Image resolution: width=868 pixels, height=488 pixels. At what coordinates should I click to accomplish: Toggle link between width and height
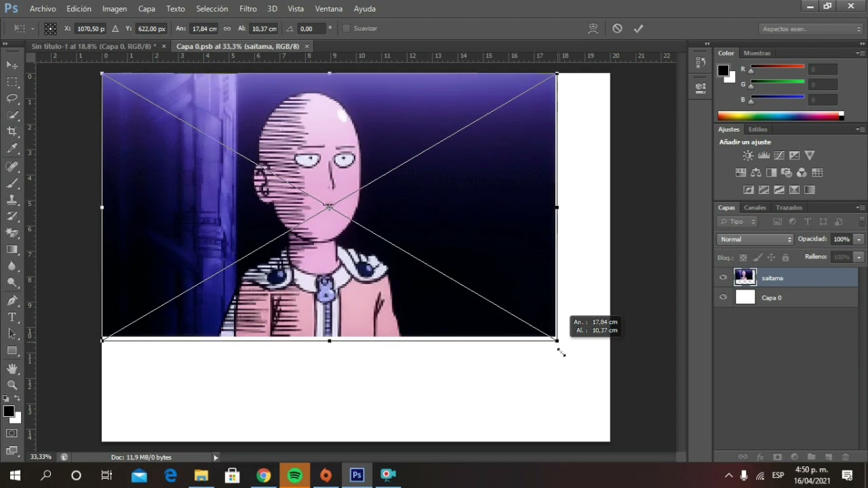click(227, 28)
